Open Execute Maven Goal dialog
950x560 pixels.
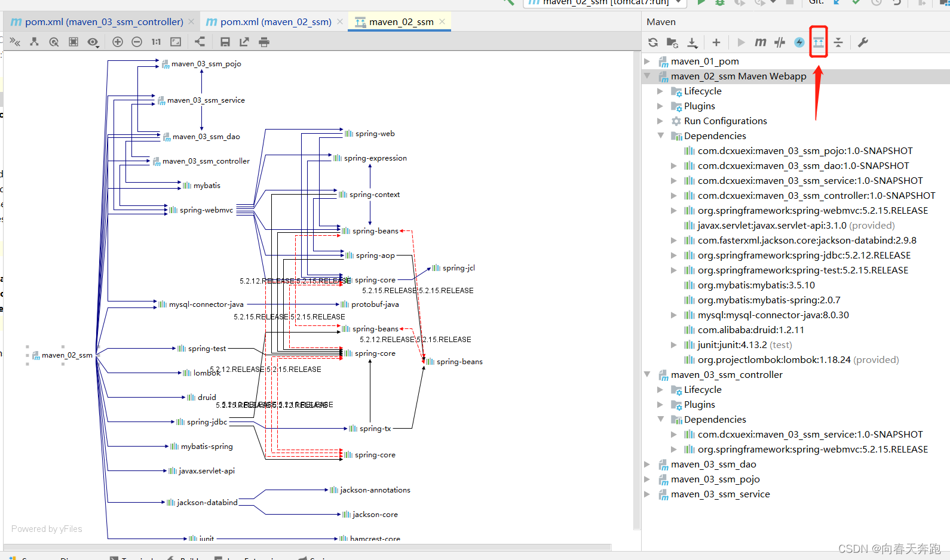pos(760,42)
